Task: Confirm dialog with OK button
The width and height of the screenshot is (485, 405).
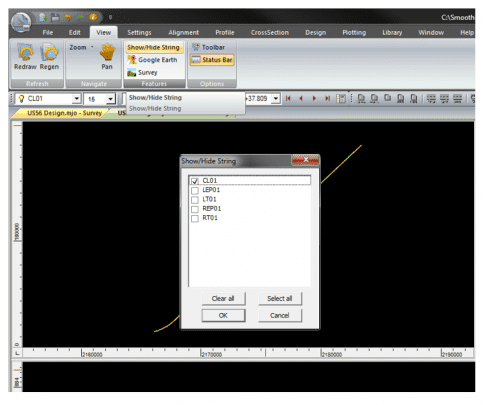Action: (x=223, y=315)
